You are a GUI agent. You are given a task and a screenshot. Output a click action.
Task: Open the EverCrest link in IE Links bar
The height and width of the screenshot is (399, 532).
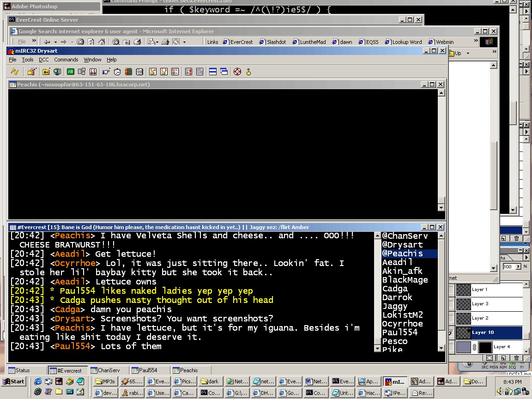(238, 42)
